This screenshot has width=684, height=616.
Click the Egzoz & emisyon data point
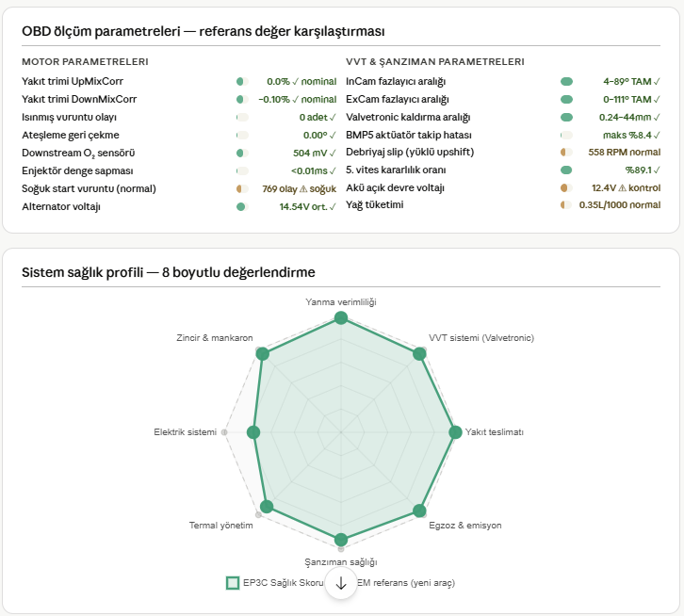click(419, 511)
